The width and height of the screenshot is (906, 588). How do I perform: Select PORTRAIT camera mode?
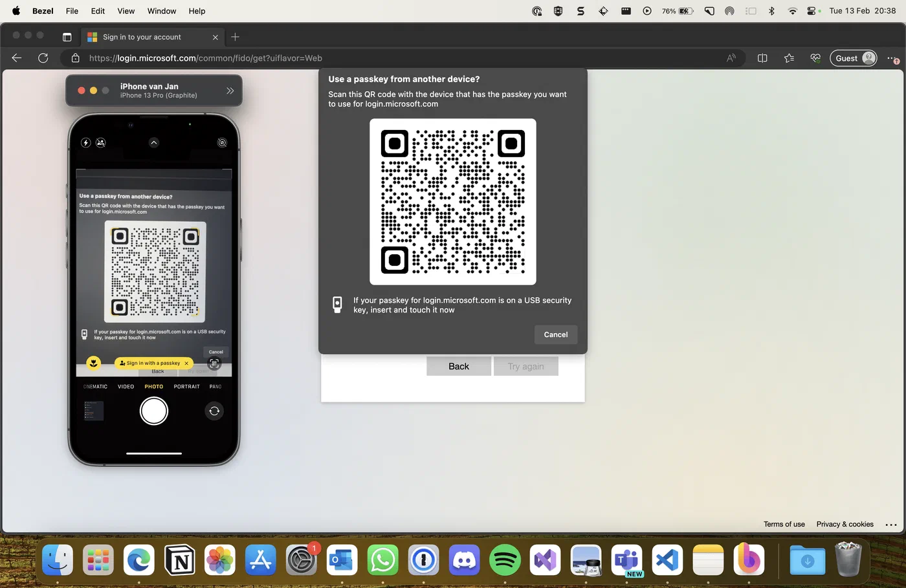coord(186,386)
